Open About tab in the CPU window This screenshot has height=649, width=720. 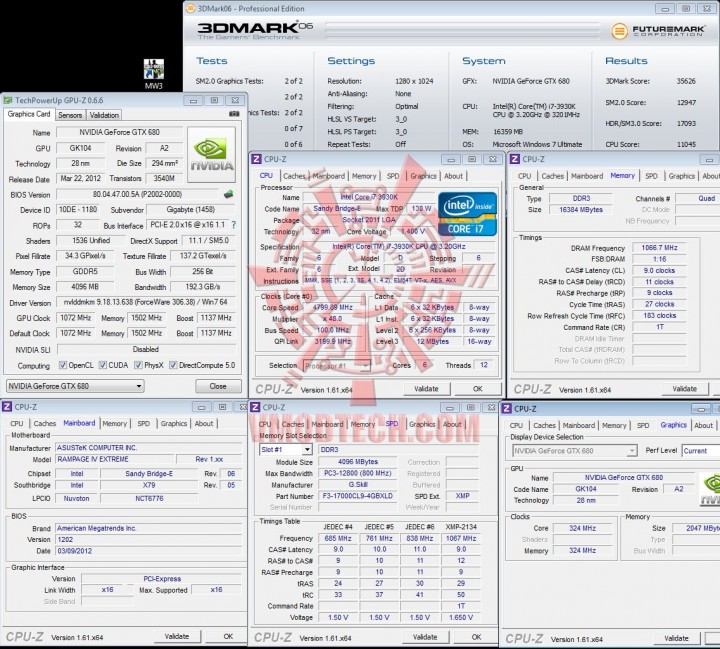click(x=453, y=176)
